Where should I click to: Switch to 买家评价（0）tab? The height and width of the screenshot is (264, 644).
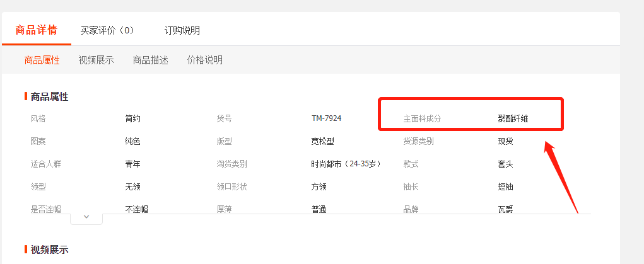click(108, 30)
